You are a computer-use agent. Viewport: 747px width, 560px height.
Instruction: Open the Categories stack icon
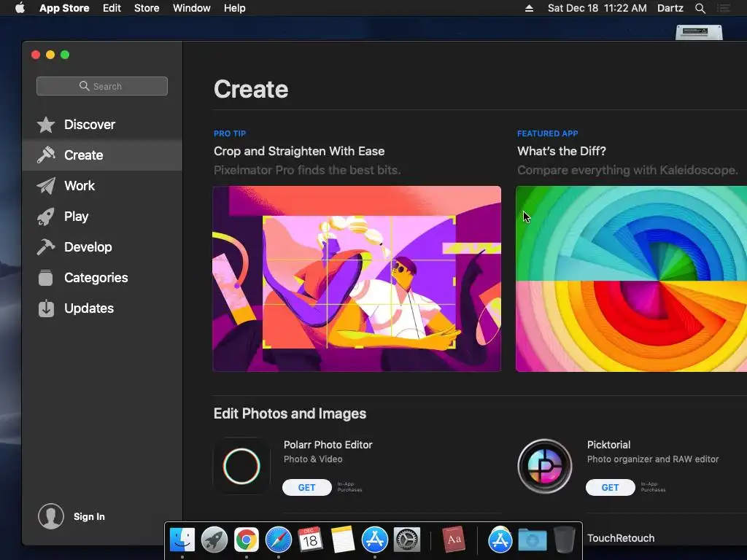coord(46,278)
